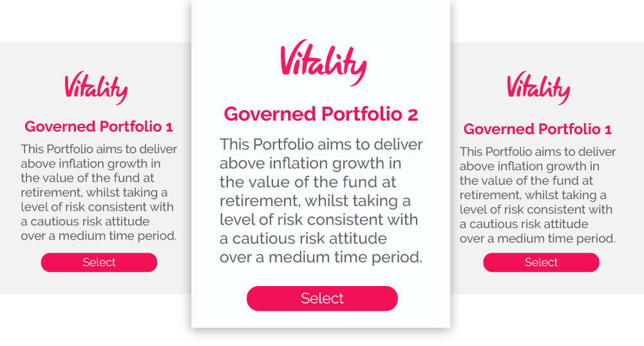Click the left card's Governed Portfolio 1 heading
This screenshot has width=644, height=346.
(x=99, y=126)
